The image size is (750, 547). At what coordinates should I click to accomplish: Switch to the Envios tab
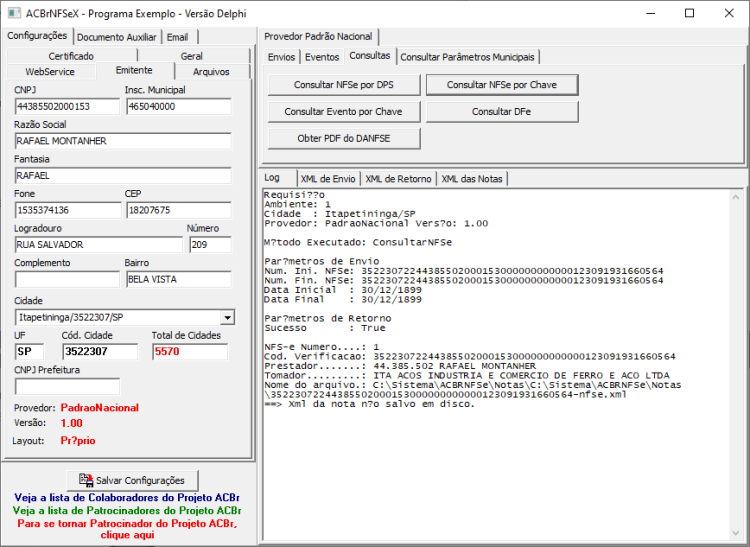(281, 57)
